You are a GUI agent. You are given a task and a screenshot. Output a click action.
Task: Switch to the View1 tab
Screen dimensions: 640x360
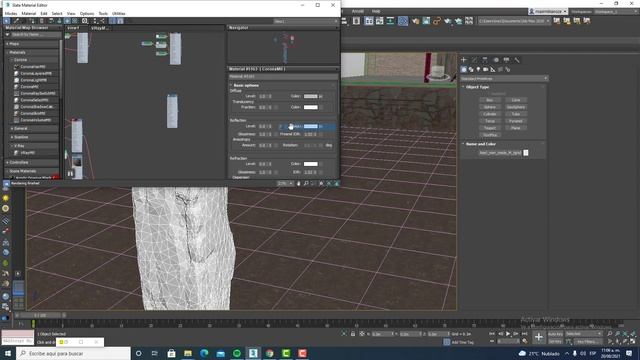[x=73, y=28]
